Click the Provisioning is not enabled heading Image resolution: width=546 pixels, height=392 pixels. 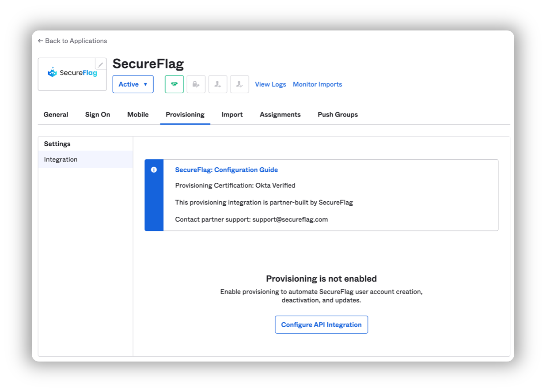point(321,279)
